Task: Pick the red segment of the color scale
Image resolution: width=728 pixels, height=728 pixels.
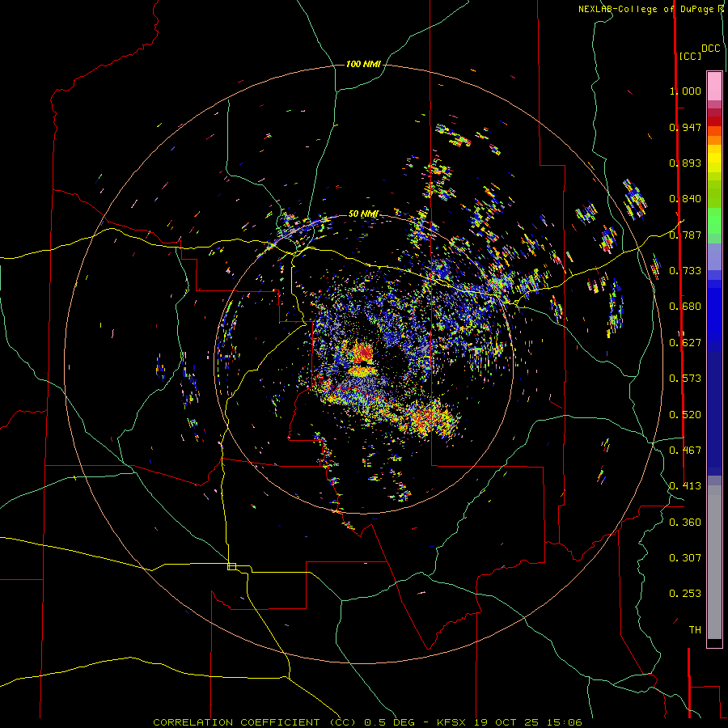Action: (714, 121)
